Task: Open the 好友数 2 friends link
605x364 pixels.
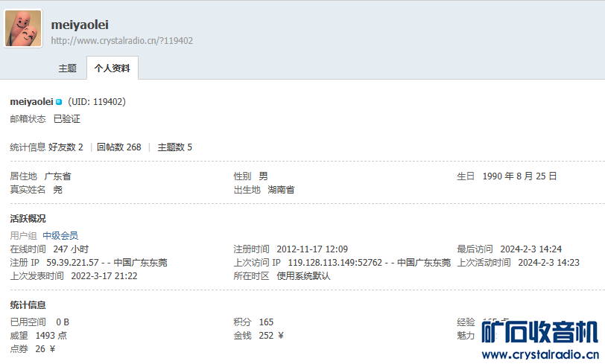Action: 66,147
